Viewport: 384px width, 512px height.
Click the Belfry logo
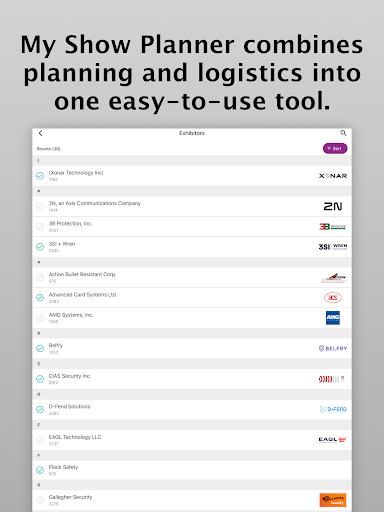click(333, 348)
